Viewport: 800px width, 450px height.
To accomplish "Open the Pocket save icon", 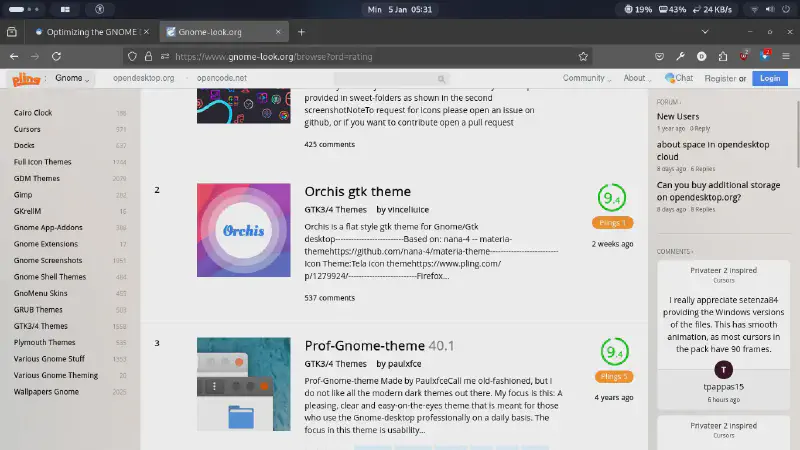I will click(659, 56).
